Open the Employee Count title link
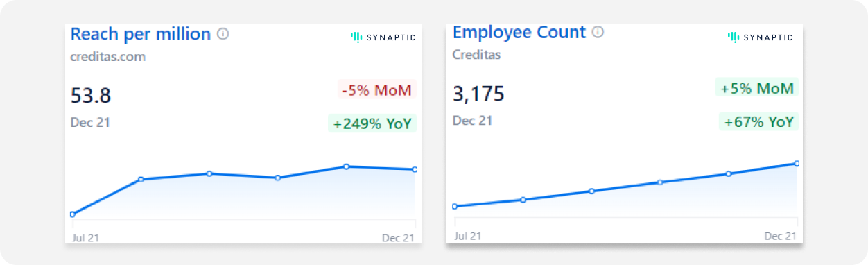The width and height of the screenshot is (868, 265). [519, 32]
